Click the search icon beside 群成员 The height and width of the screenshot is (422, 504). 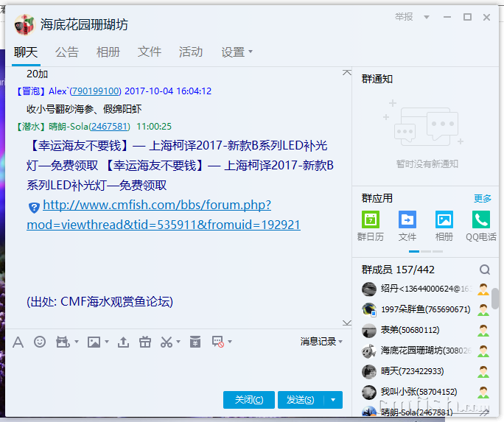pos(484,270)
